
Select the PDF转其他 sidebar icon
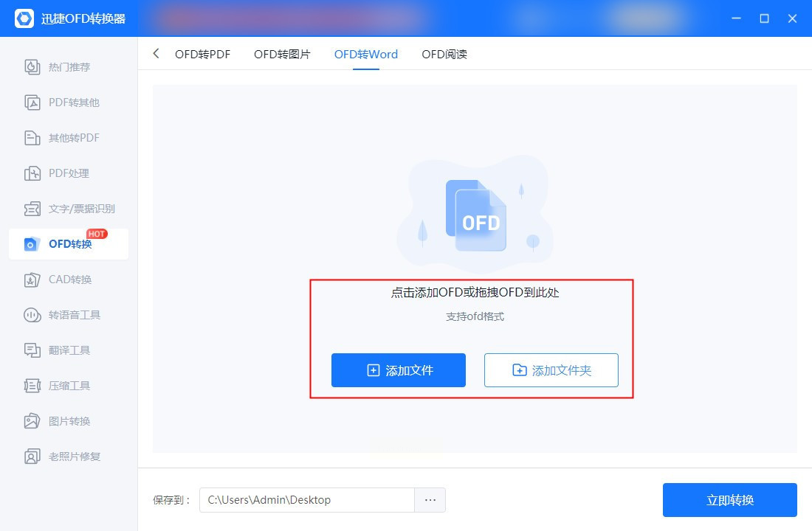pos(32,103)
